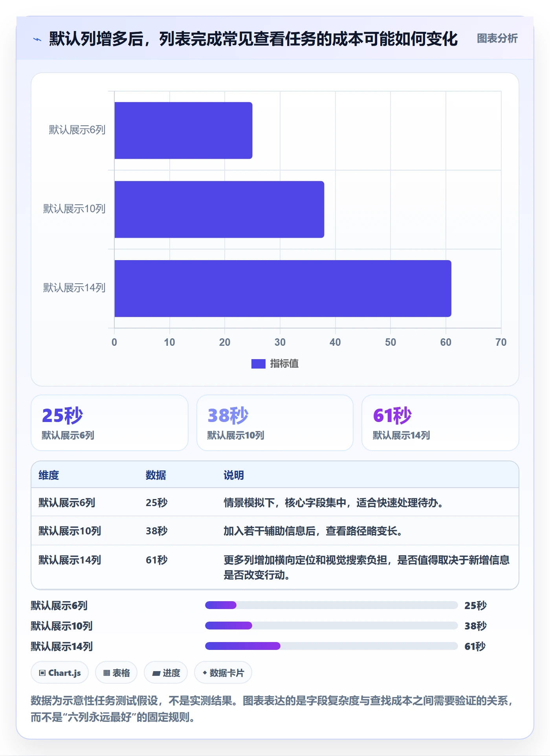The width and height of the screenshot is (550, 756).
Task: Click x-axis tick label 60
Action: 446,342
